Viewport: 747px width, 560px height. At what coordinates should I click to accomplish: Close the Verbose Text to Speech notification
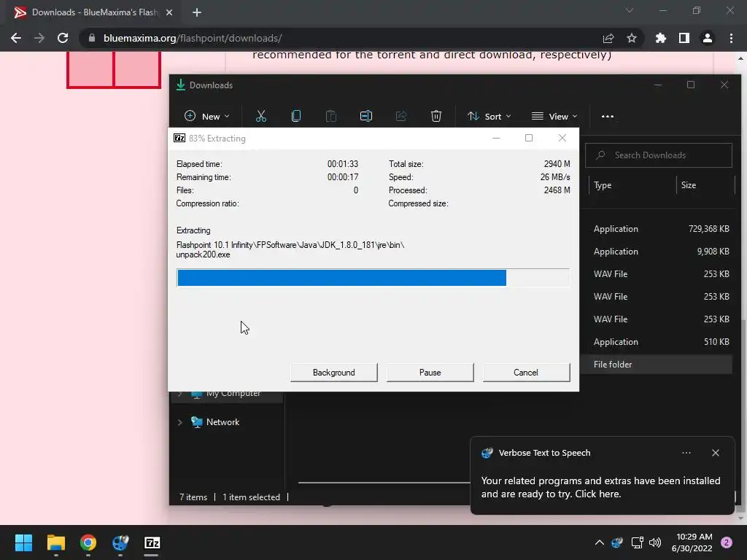point(716,453)
